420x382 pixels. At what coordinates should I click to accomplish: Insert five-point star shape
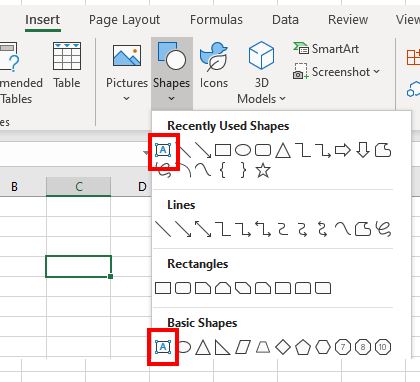point(263,170)
